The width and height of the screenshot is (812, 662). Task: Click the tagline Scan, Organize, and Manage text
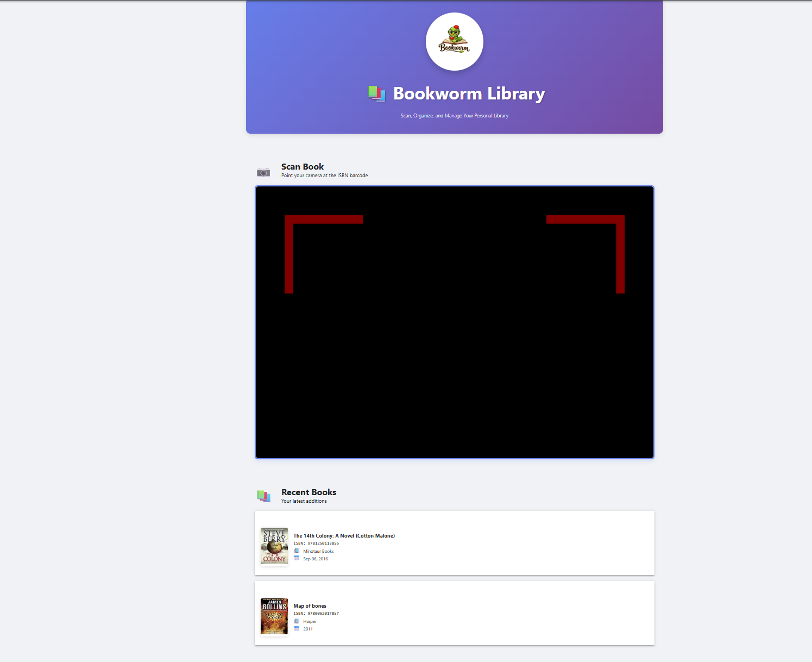pos(454,115)
